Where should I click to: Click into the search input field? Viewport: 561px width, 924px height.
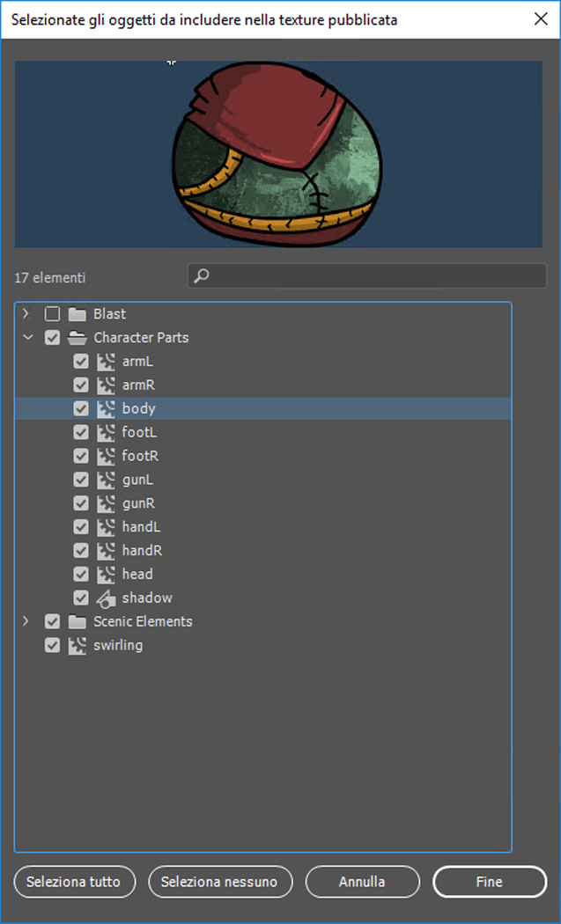click(x=367, y=275)
